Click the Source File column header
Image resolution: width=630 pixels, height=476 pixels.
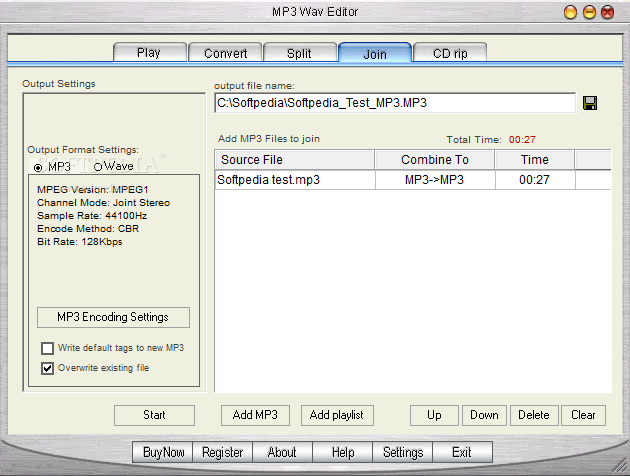coord(295,160)
